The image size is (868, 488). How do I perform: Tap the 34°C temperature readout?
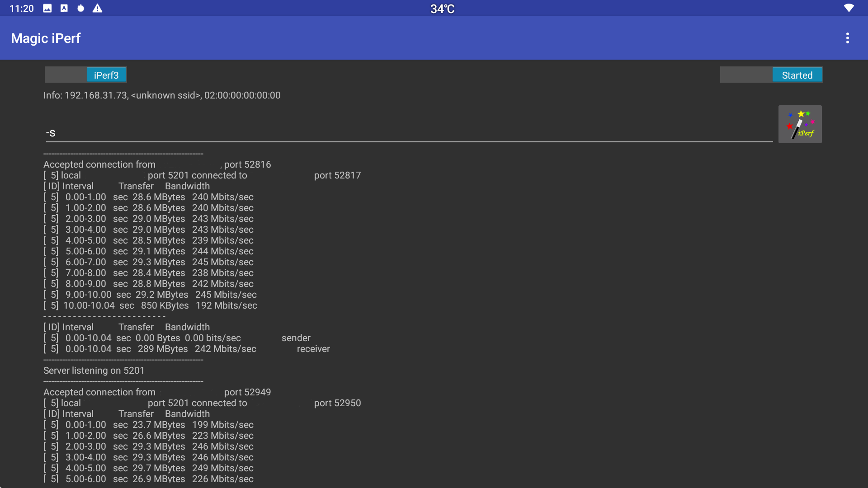point(442,9)
